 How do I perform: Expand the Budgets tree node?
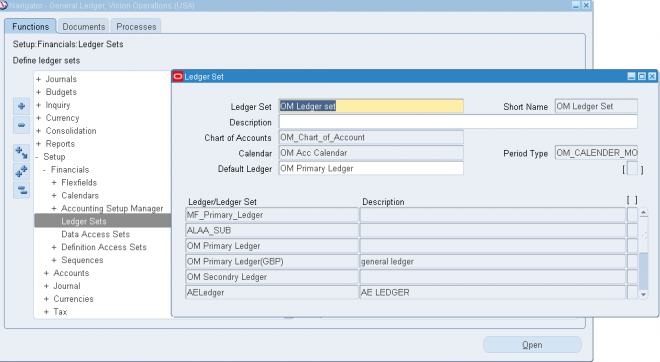click(x=38, y=92)
